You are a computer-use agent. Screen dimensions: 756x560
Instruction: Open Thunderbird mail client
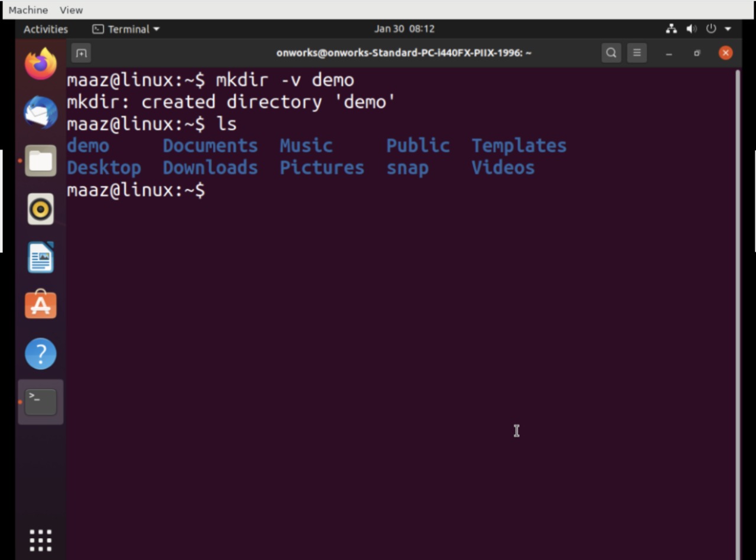click(x=40, y=112)
